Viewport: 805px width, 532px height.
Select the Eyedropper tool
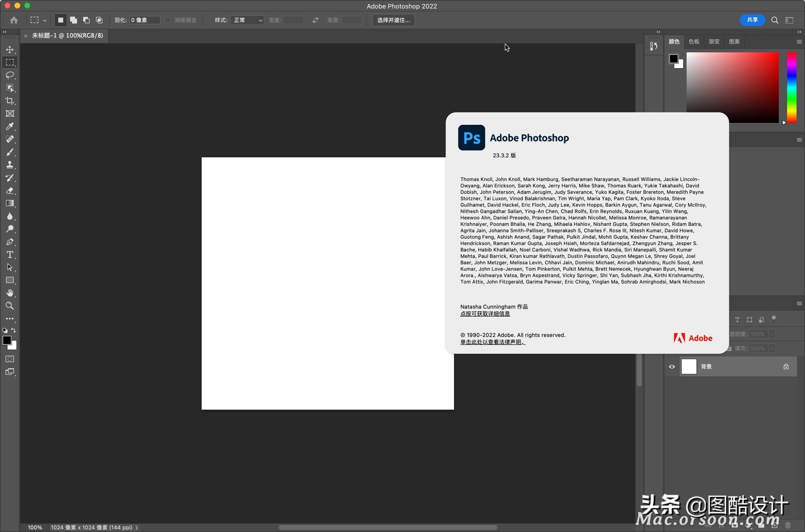coord(10,127)
